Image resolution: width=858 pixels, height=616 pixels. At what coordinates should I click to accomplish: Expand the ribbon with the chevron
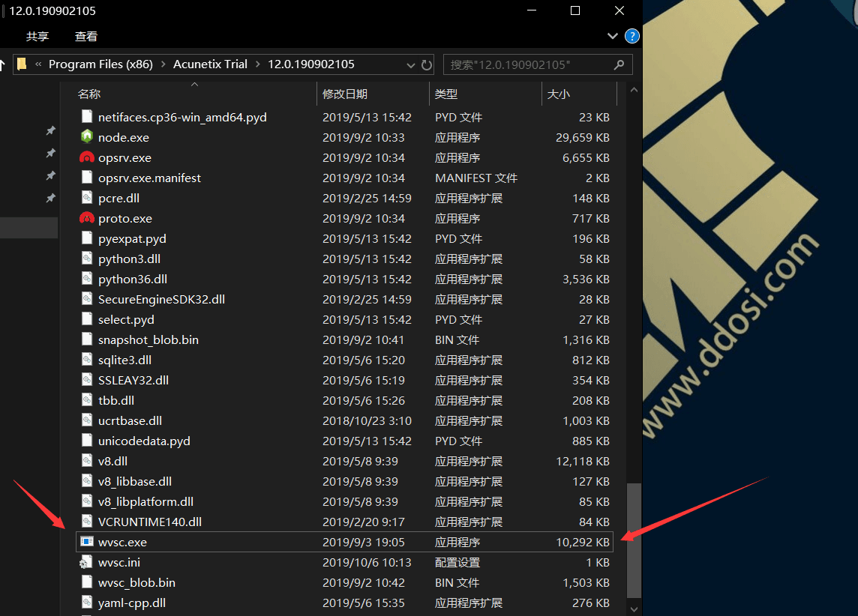tap(612, 36)
